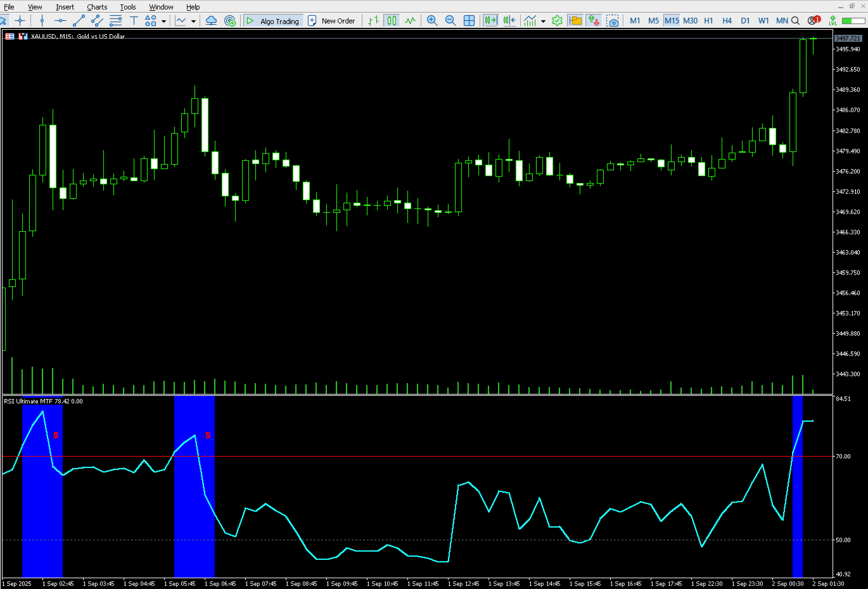The width and height of the screenshot is (868, 589).
Task: Switch to the W1 weekly timeframe
Action: [763, 21]
